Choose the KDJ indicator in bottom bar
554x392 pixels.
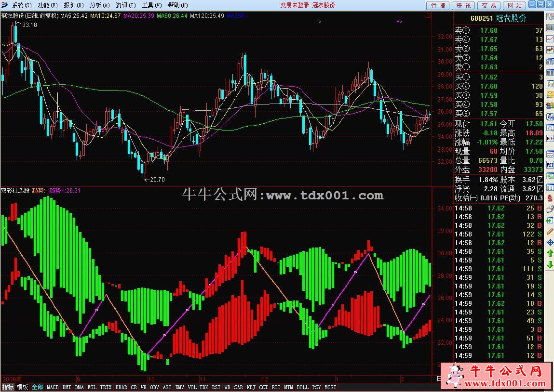click(x=251, y=387)
